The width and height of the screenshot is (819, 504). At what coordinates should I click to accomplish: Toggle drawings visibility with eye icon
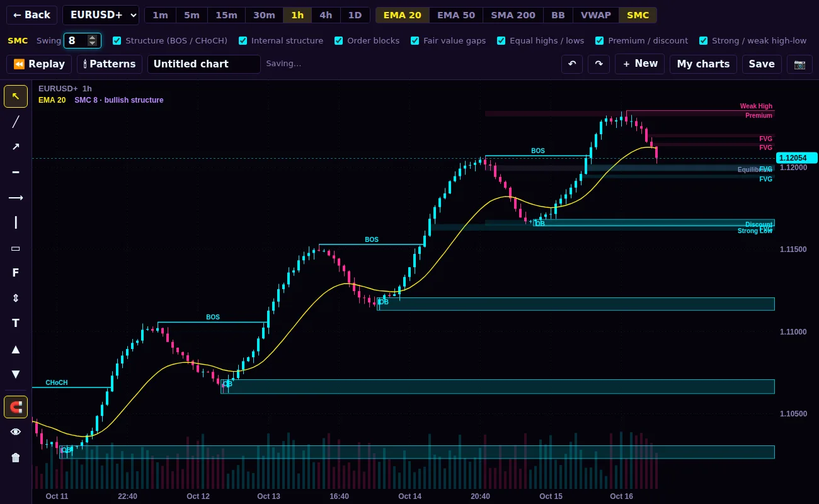coord(16,432)
